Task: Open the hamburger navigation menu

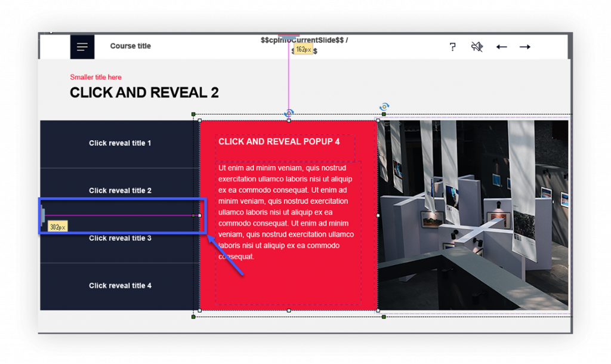Action: pos(82,47)
